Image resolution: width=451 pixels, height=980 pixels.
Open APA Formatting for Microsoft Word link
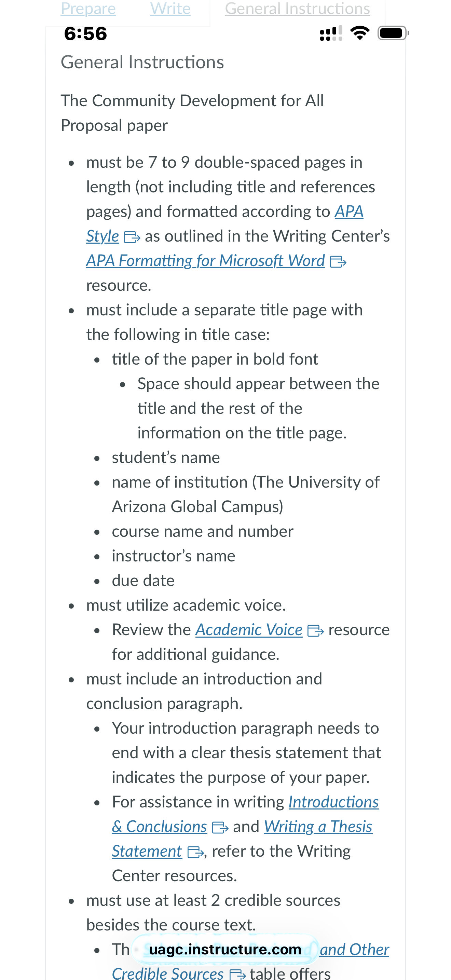[x=205, y=261]
